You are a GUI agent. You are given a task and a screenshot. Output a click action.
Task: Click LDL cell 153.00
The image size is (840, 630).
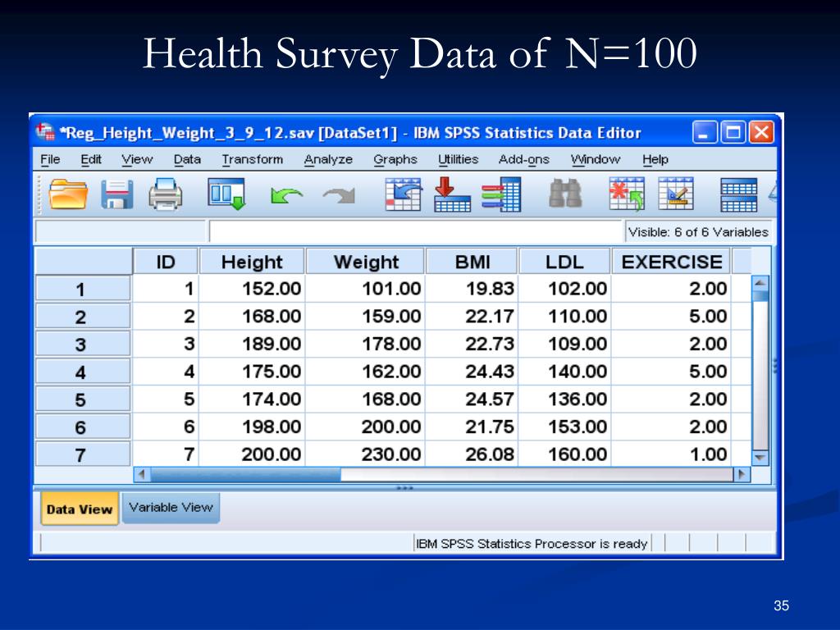click(x=564, y=427)
